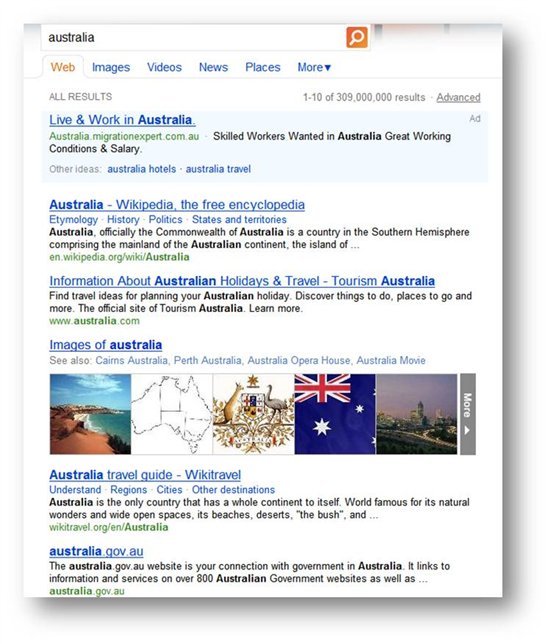Screen dimensions: 550x644
Task: Click the Ad label on sponsored result
Action: [475, 119]
